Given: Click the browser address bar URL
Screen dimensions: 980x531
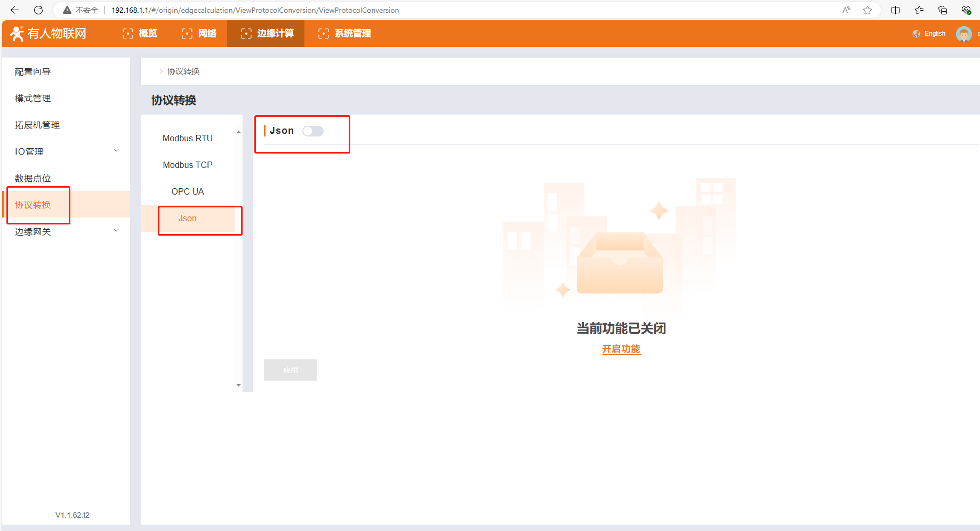Looking at the screenshot, I should coord(255,10).
